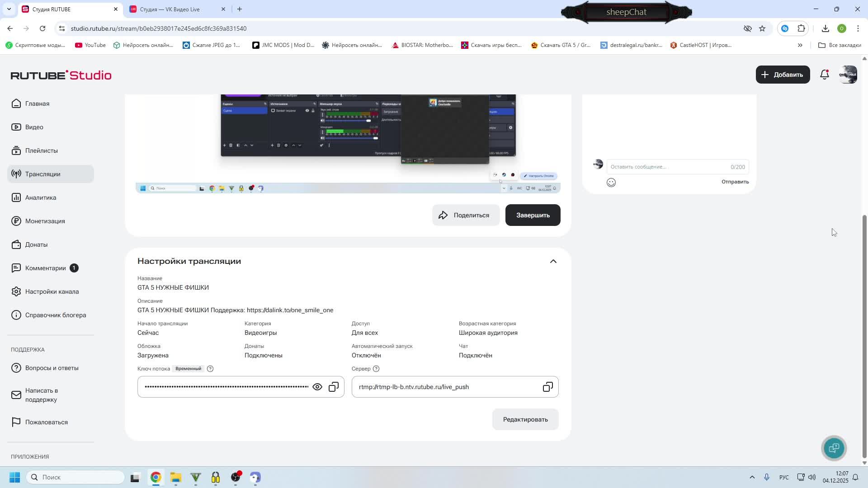
Task: Open the notifications bell
Action: pos(825,75)
